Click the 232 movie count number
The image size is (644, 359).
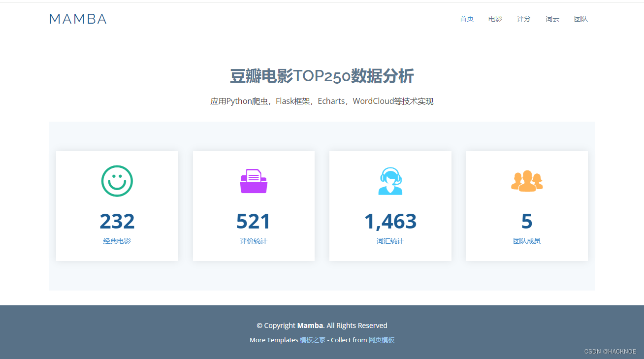tap(117, 221)
